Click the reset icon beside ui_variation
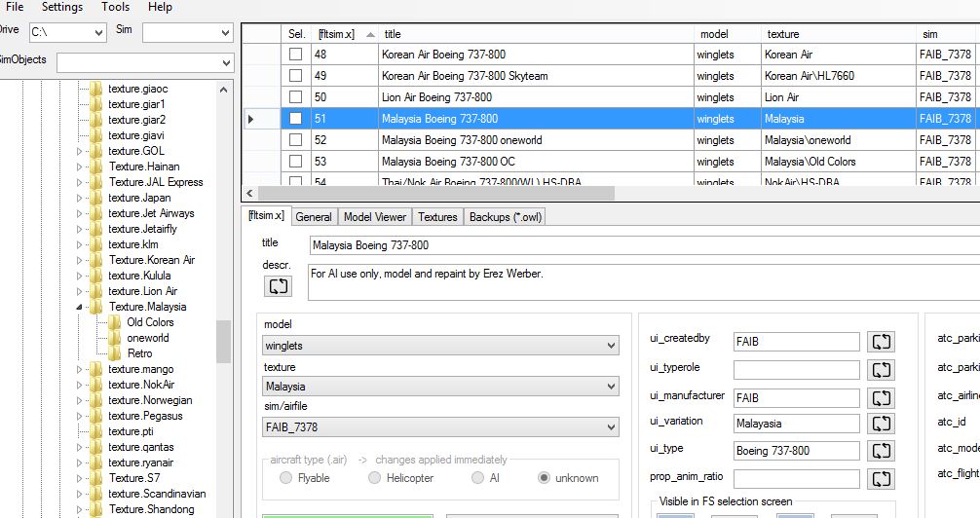The height and width of the screenshot is (518, 980). [882, 423]
